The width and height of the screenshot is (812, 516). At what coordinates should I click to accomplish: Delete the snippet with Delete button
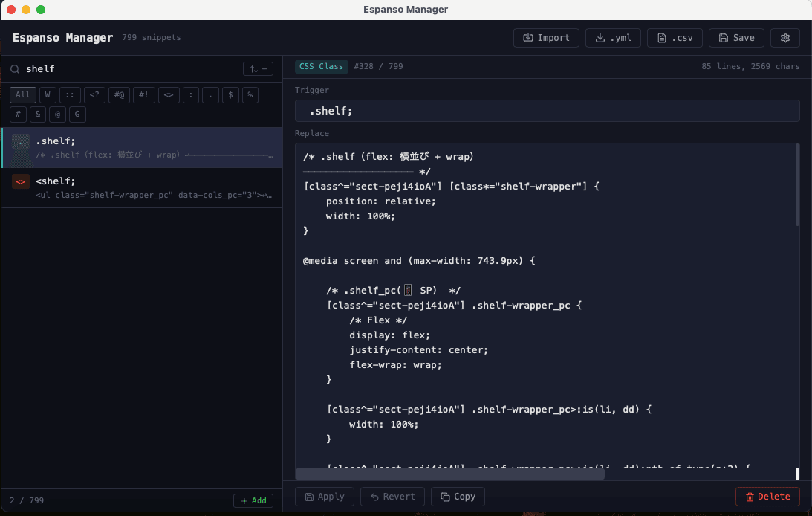(767, 497)
